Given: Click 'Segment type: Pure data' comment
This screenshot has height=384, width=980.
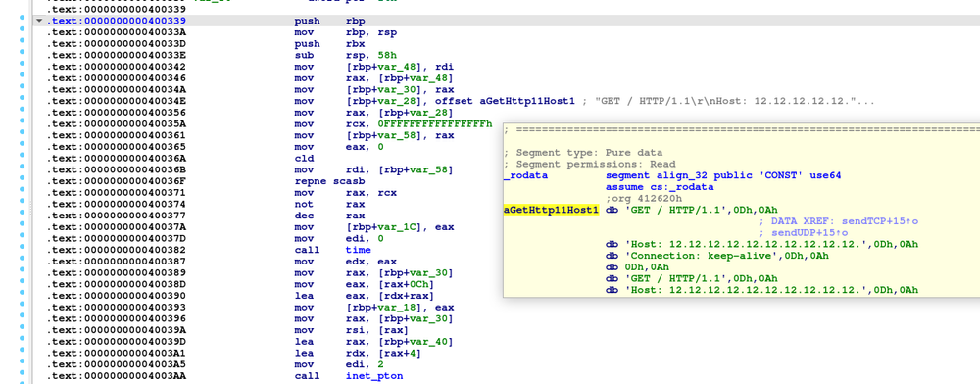Looking at the screenshot, I should click(583, 153).
